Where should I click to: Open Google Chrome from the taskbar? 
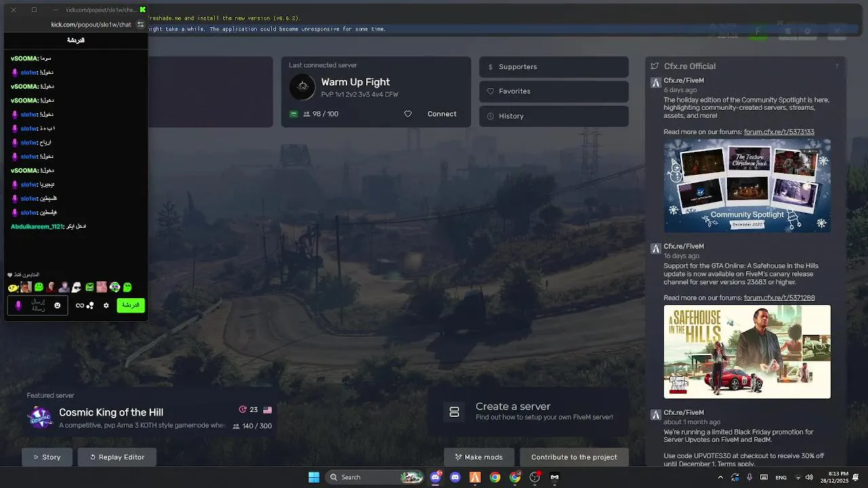click(x=495, y=477)
